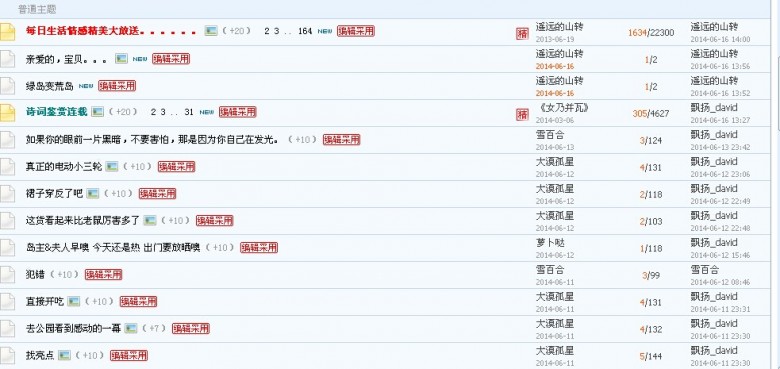Open thread 亲爱的，宝贝。。。
The width and height of the screenshot is (780, 369).
(x=66, y=59)
